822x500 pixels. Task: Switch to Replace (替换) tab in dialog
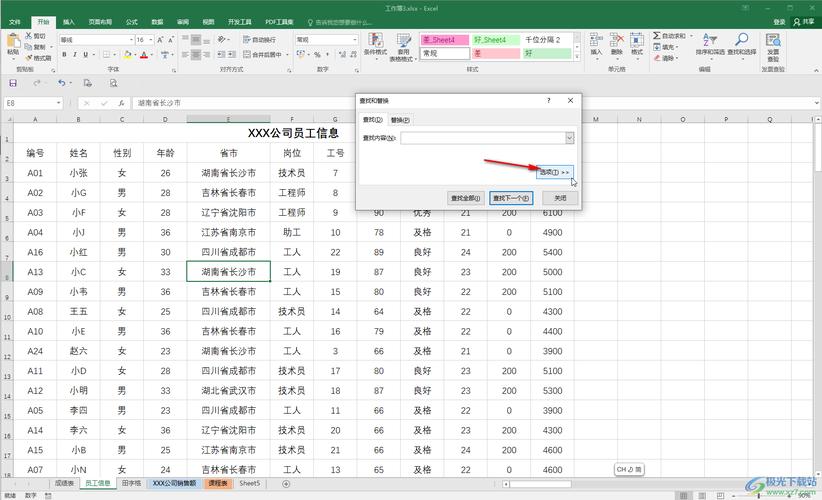point(400,120)
